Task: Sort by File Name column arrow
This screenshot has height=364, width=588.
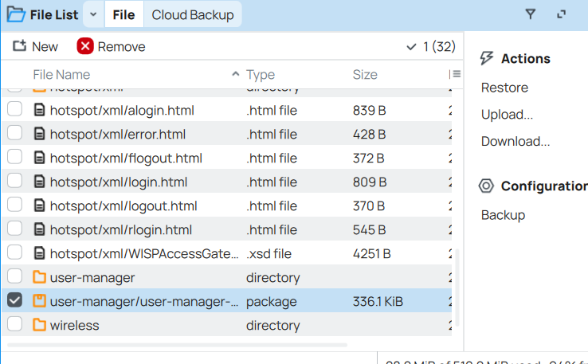Action: 235,74
